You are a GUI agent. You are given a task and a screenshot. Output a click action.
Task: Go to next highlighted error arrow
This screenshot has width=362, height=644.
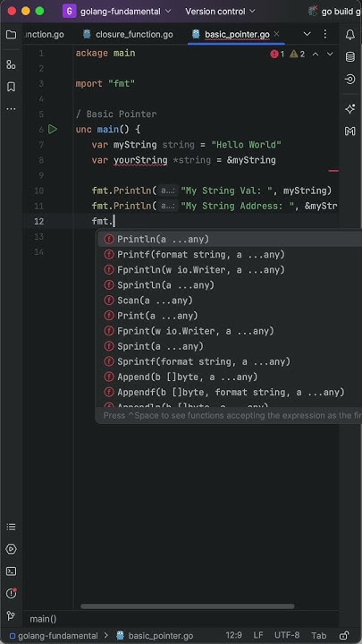click(x=330, y=54)
